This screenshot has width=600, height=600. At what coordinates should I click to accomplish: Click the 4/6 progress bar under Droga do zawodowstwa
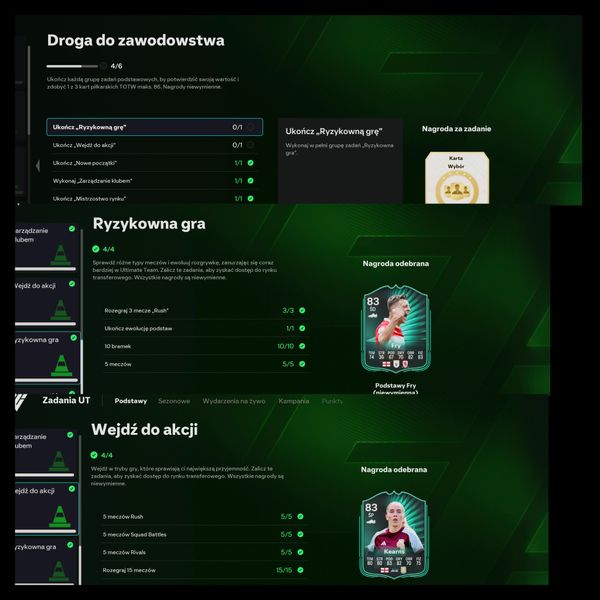coord(72,66)
